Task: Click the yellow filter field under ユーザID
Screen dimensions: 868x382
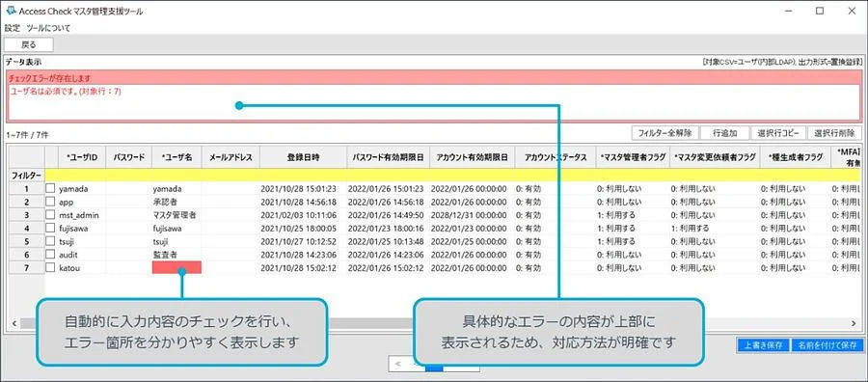Action: [83, 175]
